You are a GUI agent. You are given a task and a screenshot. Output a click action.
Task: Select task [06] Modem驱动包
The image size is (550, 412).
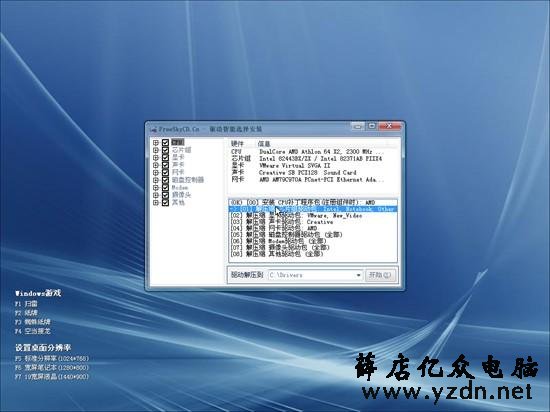tap(313, 241)
